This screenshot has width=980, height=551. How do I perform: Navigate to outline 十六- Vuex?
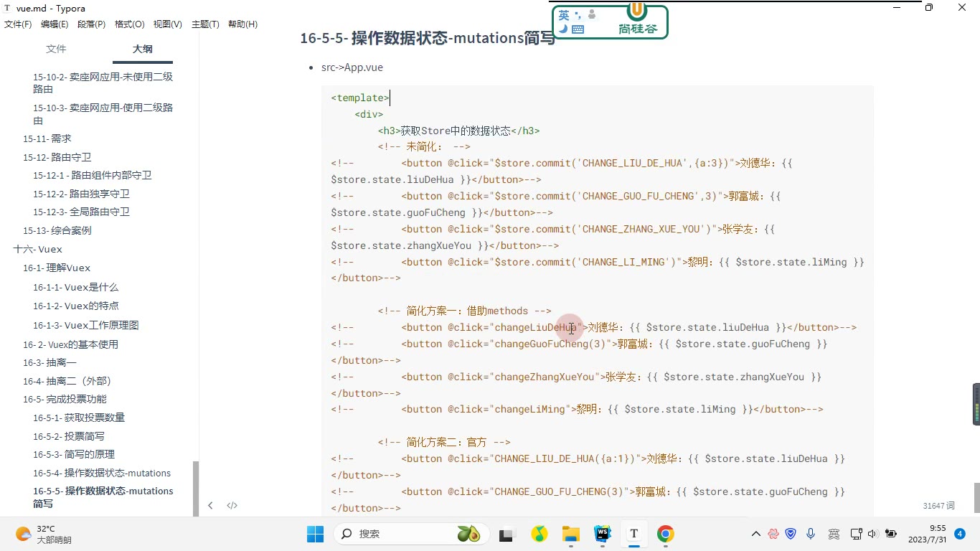[37, 249]
